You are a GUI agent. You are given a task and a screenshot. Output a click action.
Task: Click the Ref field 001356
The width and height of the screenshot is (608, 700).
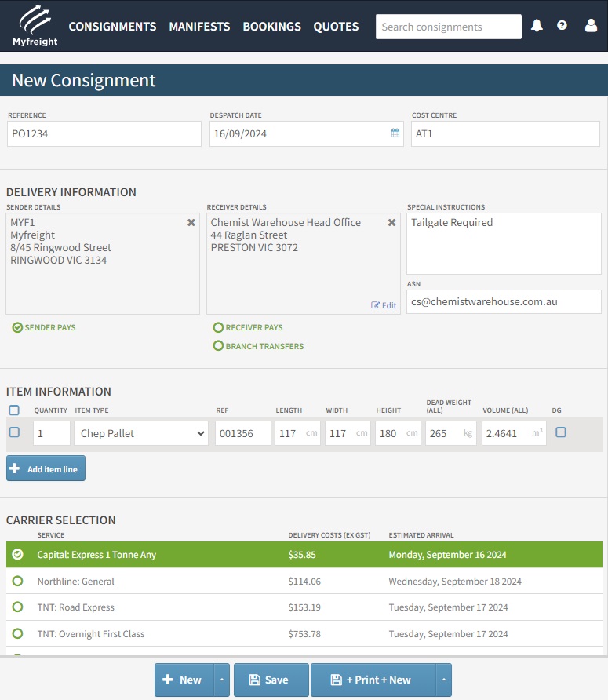[243, 433]
